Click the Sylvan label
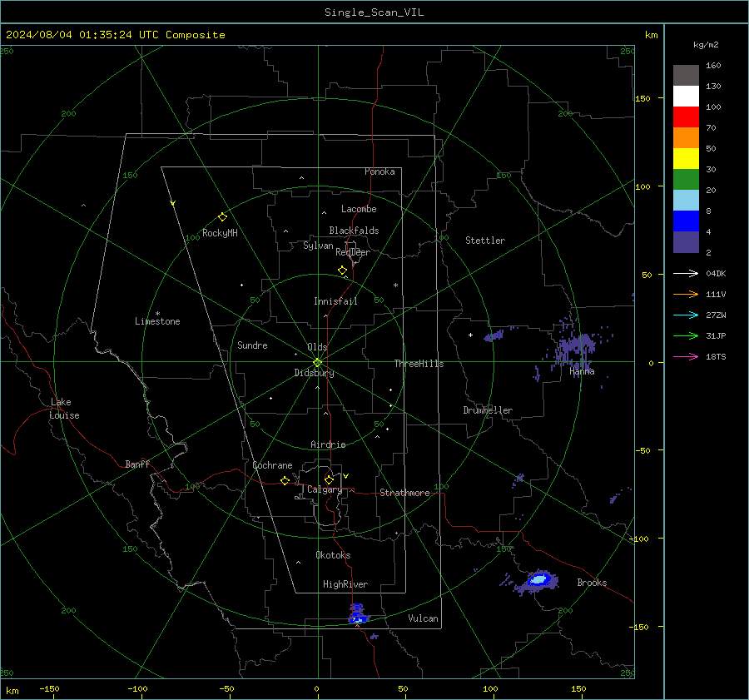Image resolution: width=749 pixels, height=700 pixels. point(318,246)
